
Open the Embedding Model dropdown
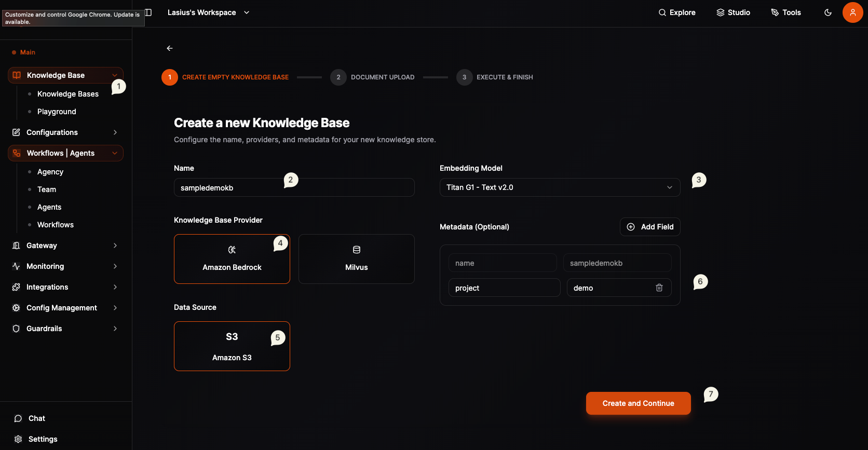point(560,187)
